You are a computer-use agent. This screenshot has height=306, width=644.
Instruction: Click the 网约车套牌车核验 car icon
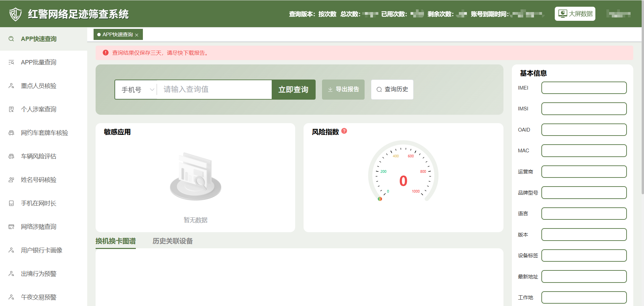(x=11, y=133)
